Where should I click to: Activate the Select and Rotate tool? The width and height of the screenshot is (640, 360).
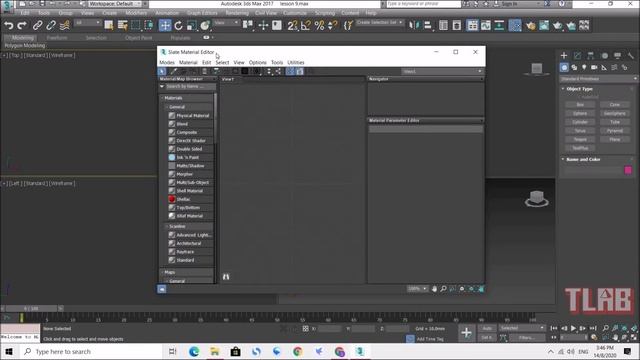(178, 25)
